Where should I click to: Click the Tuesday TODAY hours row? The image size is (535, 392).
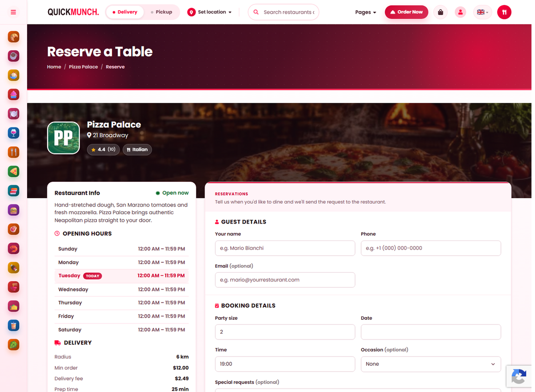122,276
